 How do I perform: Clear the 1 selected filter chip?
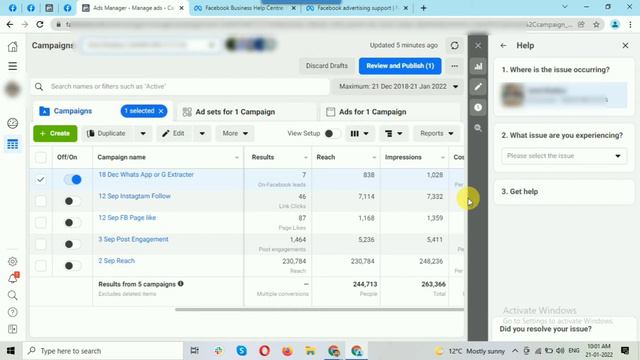(x=161, y=111)
